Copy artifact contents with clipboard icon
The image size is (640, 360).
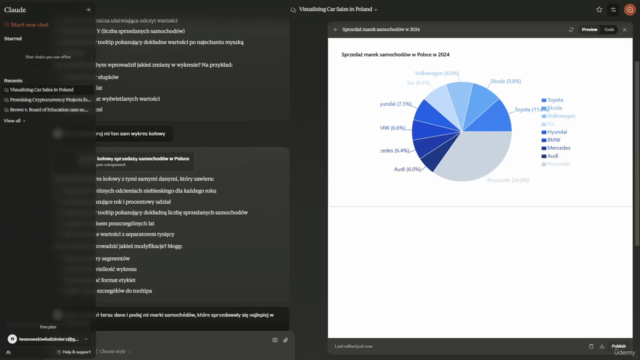pos(591,346)
